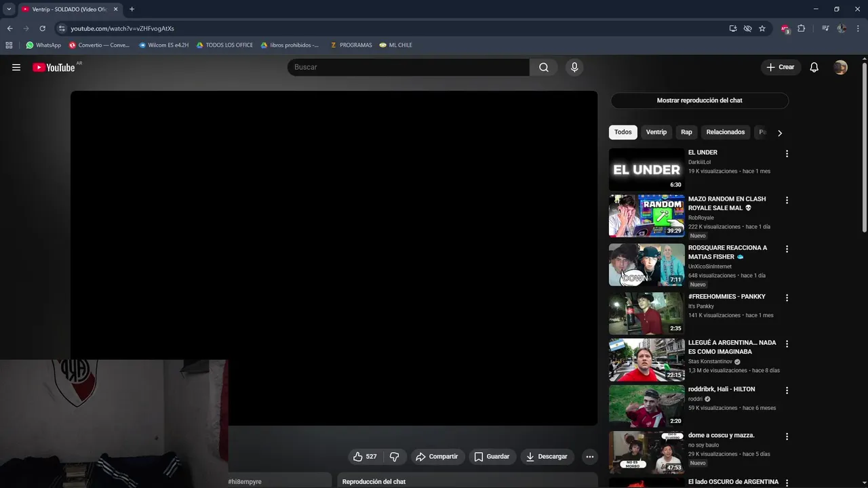Click the Descargar button
The width and height of the screenshot is (868, 488).
[547, 457]
